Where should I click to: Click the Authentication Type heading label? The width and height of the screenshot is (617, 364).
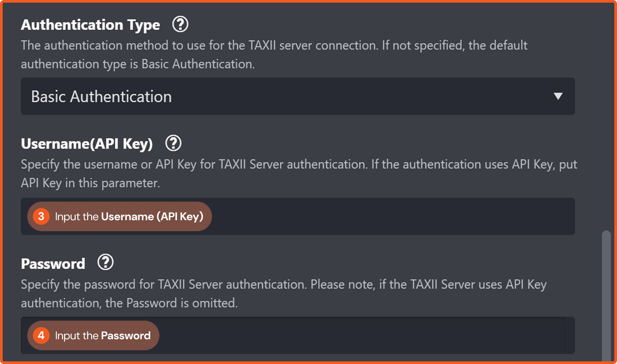click(x=91, y=25)
